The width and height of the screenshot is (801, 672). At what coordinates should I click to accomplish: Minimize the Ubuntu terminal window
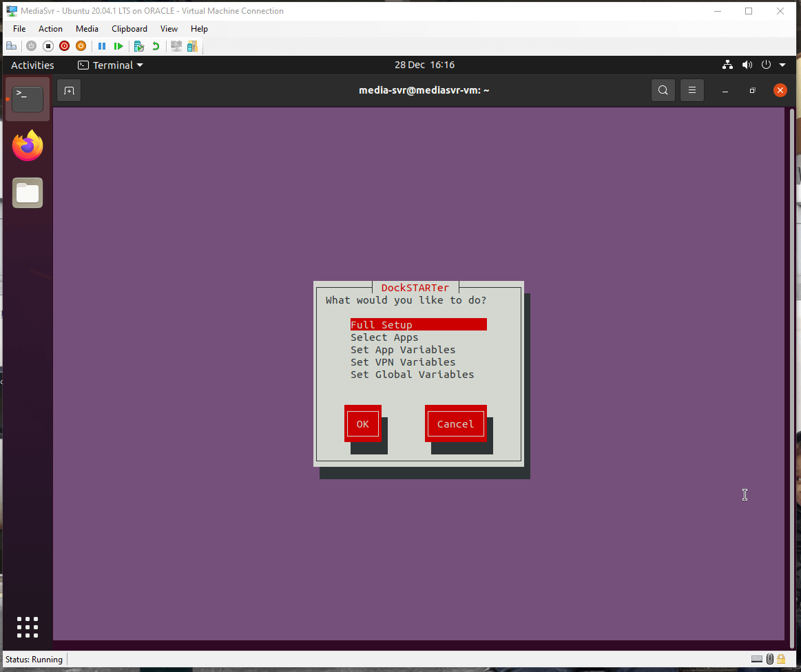click(x=725, y=90)
